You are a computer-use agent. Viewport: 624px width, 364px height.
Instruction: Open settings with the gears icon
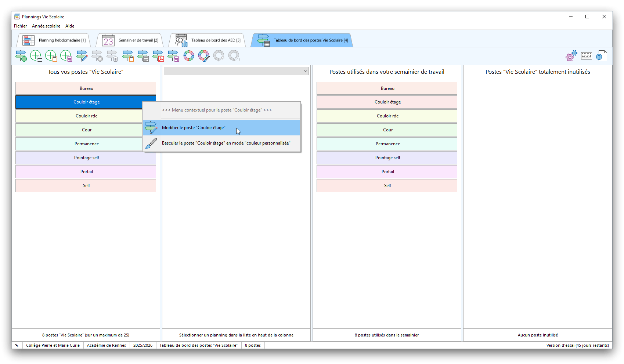click(x=571, y=56)
